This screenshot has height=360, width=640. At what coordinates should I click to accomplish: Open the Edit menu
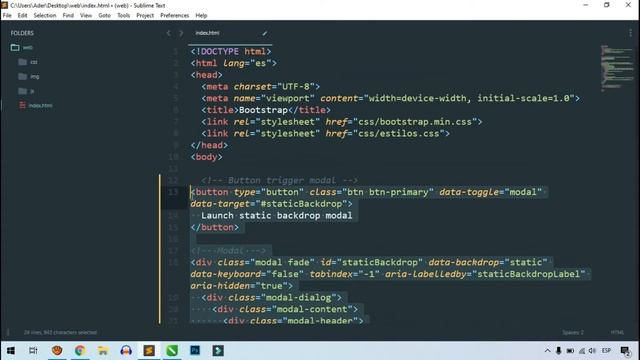coord(22,16)
